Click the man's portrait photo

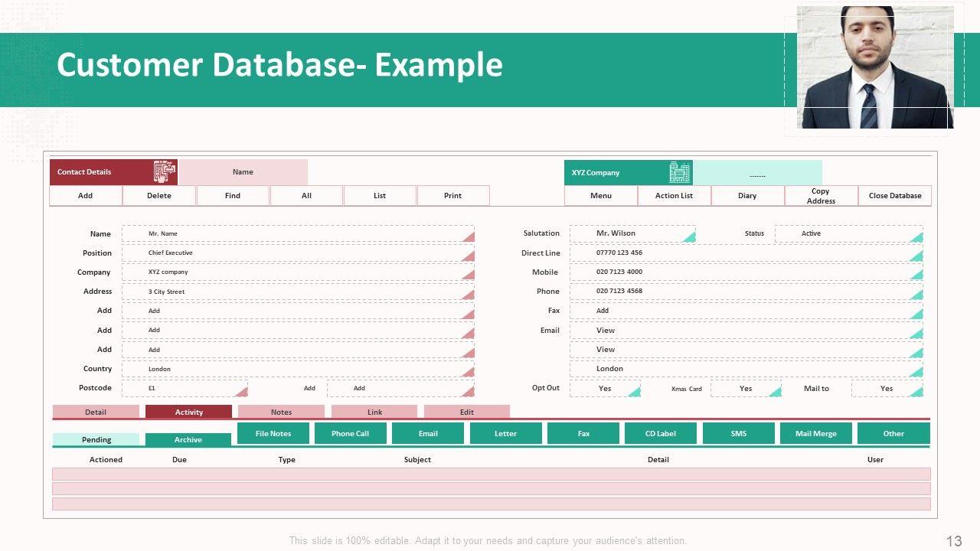coord(875,67)
